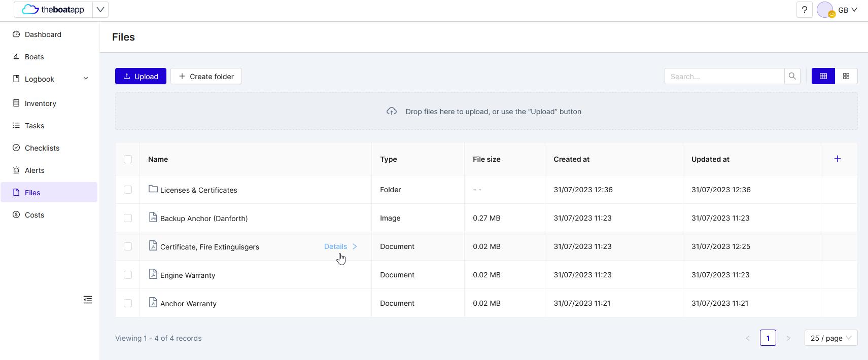Viewport: 868px width, 360px height.
Task: Click the 0.27 MB file size cell
Action: pos(487,218)
